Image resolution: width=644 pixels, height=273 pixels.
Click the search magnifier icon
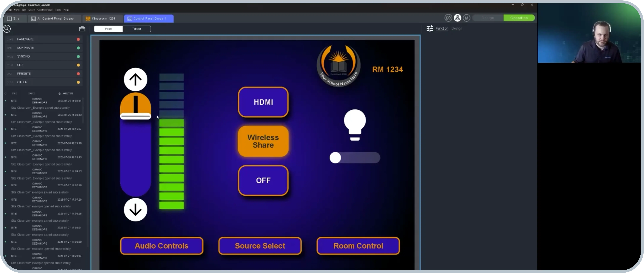coord(7,29)
